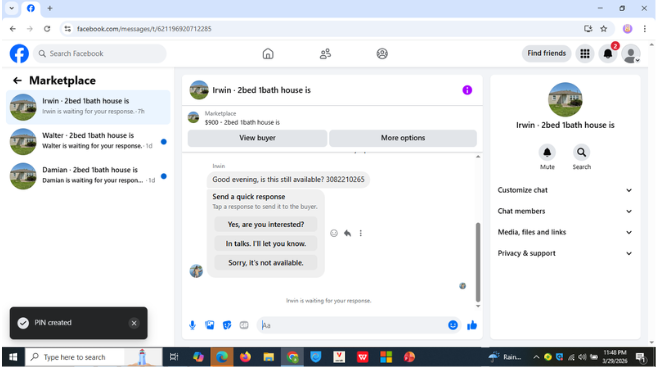Reply to the message using arrow icon
The image size is (657, 369).
coord(347,233)
